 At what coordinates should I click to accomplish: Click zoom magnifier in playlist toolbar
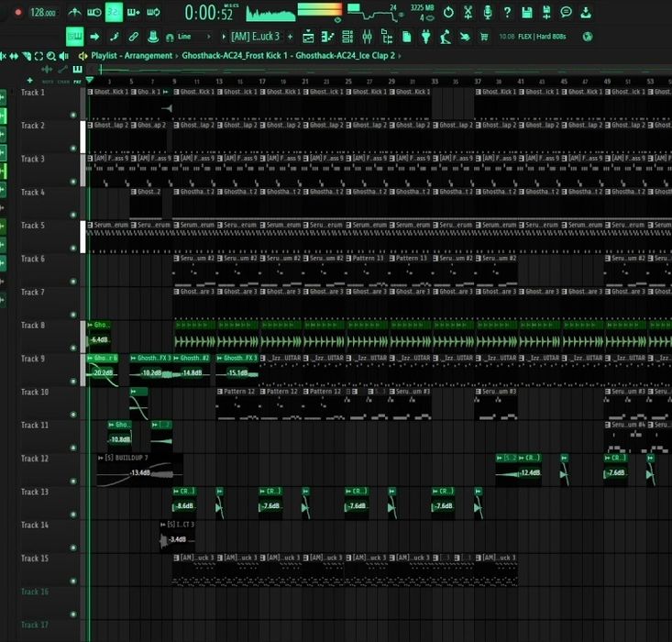click(x=51, y=56)
